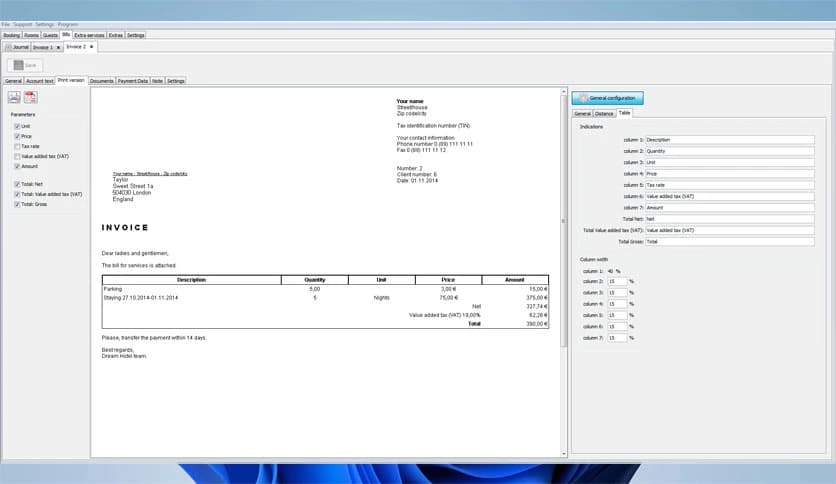This screenshot has width=836, height=484.
Task: Disable the Price checkbox
Action: [x=16, y=136]
